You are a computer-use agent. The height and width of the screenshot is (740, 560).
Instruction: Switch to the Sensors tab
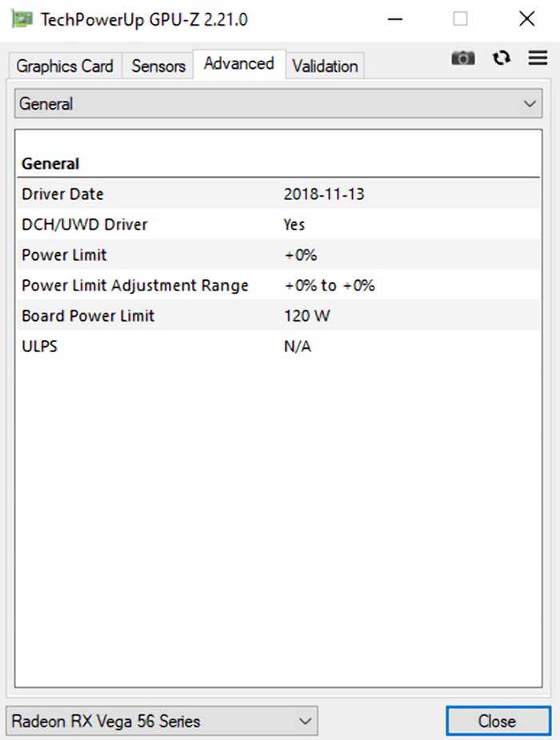tap(157, 66)
